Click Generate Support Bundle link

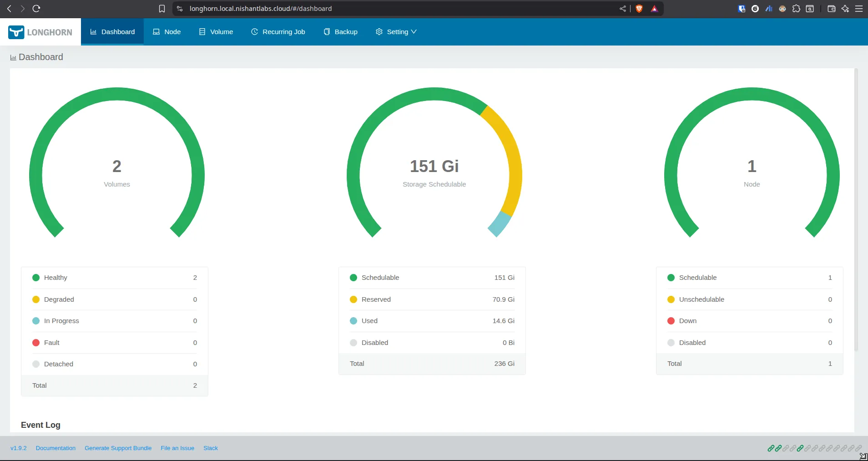pyautogui.click(x=118, y=448)
